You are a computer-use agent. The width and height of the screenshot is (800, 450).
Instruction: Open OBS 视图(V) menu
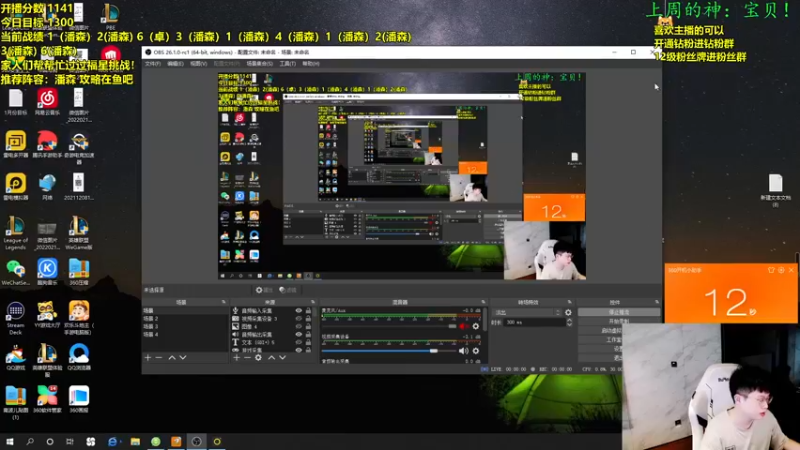(x=198, y=64)
